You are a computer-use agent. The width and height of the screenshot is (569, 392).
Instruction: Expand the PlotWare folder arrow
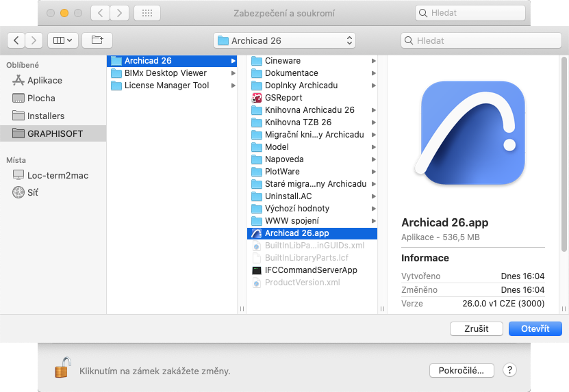(373, 172)
